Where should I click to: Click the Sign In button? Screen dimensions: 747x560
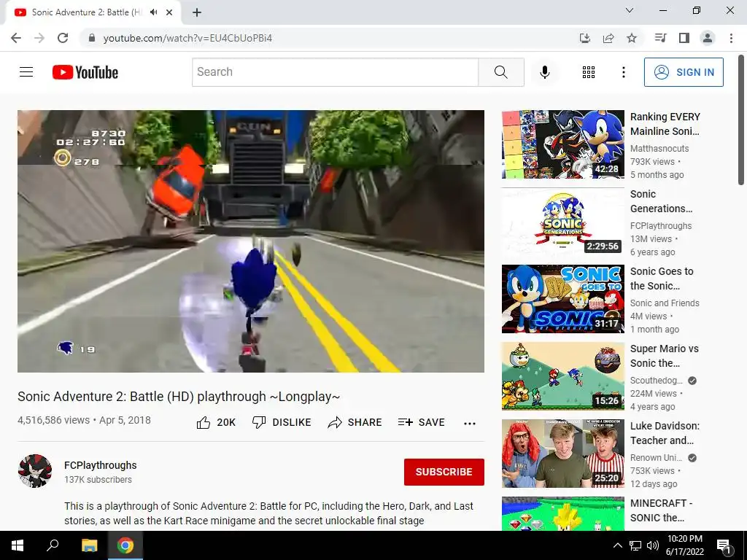click(684, 72)
